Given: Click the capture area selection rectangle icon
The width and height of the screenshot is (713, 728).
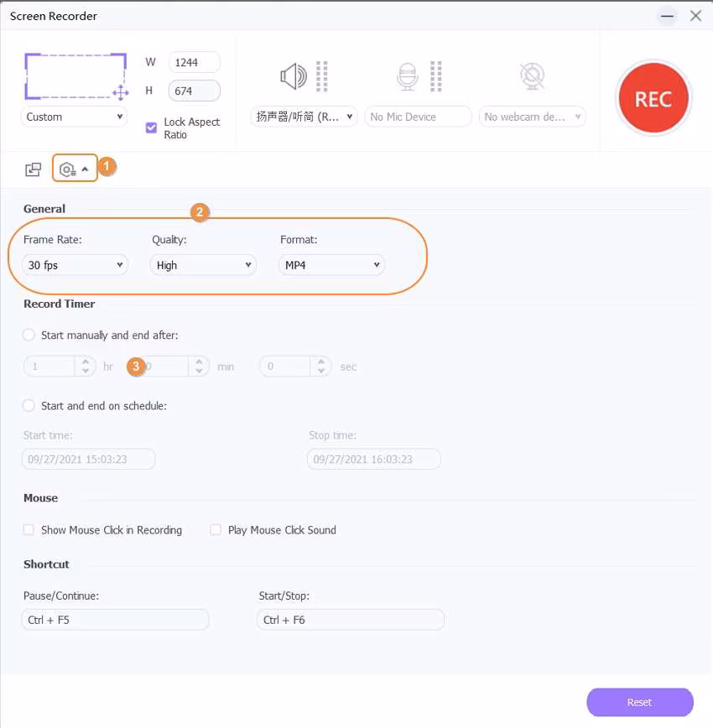Looking at the screenshot, I should pos(75,76).
